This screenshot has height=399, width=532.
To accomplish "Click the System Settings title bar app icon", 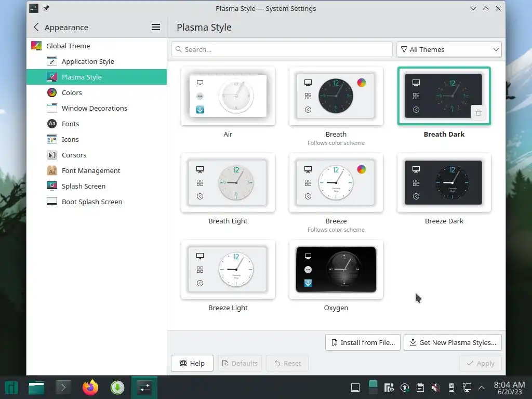I will click(34, 8).
